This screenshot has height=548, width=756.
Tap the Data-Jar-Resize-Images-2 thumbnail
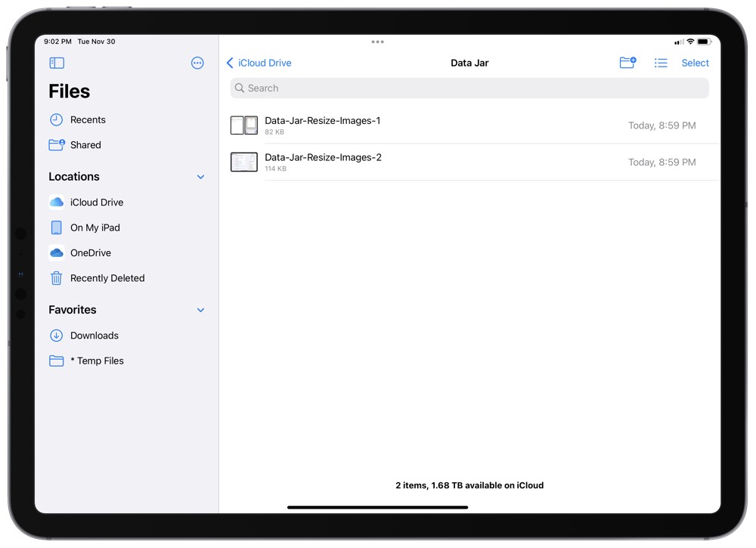(243, 162)
